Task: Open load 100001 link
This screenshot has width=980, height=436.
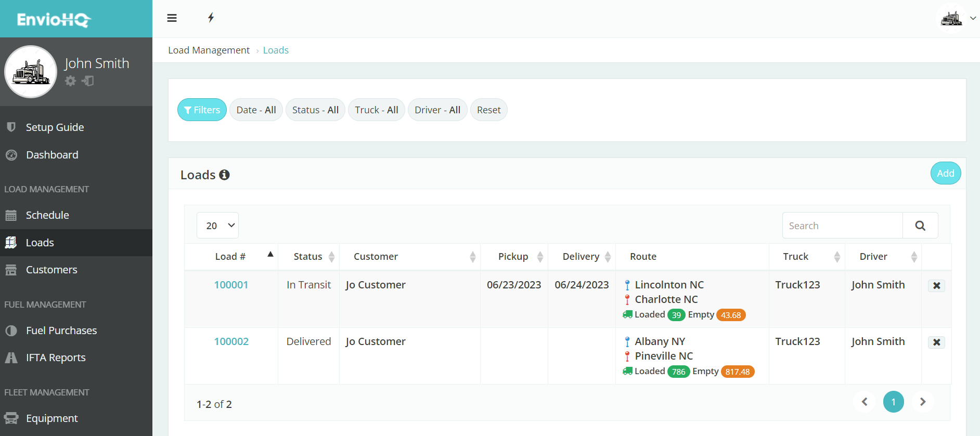Action: coord(231,285)
